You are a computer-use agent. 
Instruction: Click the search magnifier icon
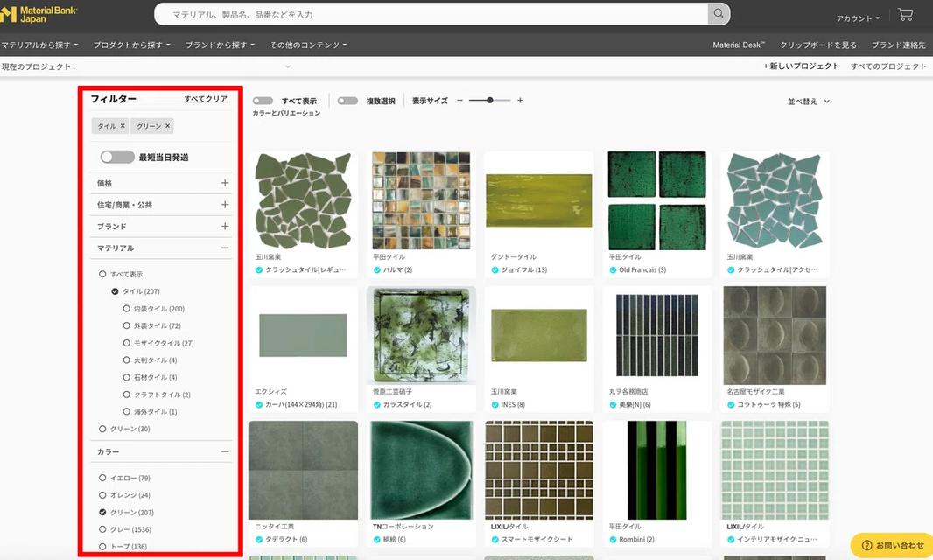click(719, 14)
